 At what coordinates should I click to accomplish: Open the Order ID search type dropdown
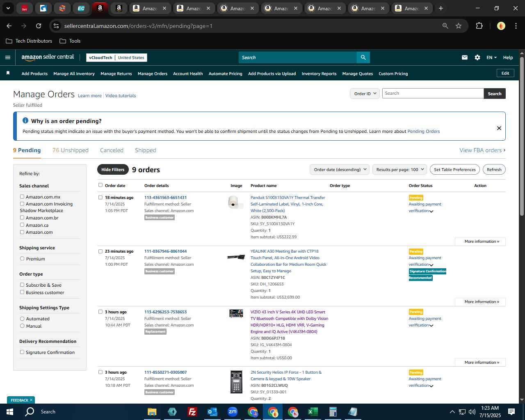coord(365,94)
